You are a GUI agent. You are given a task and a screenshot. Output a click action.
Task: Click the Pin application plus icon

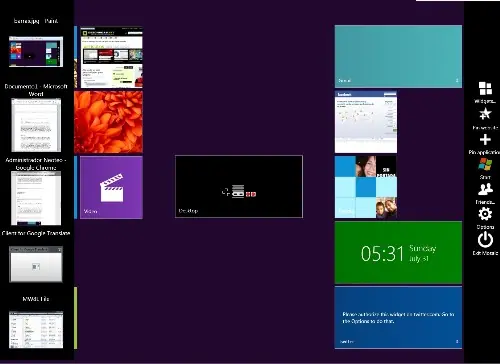click(485, 139)
